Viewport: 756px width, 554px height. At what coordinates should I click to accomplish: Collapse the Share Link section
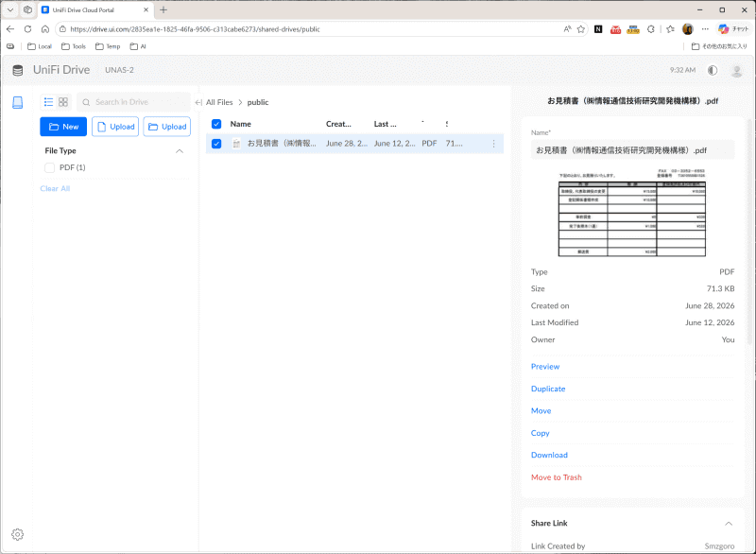(x=729, y=524)
